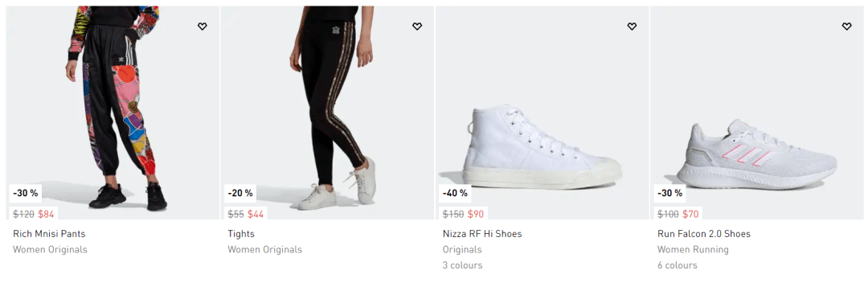Open Rich Mnisi Pants product image

(113, 113)
